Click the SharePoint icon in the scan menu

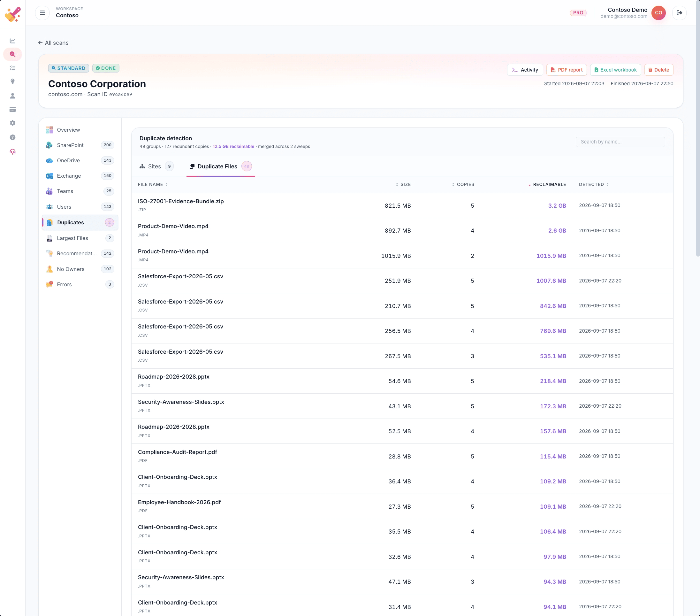pyautogui.click(x=49, y=145)
